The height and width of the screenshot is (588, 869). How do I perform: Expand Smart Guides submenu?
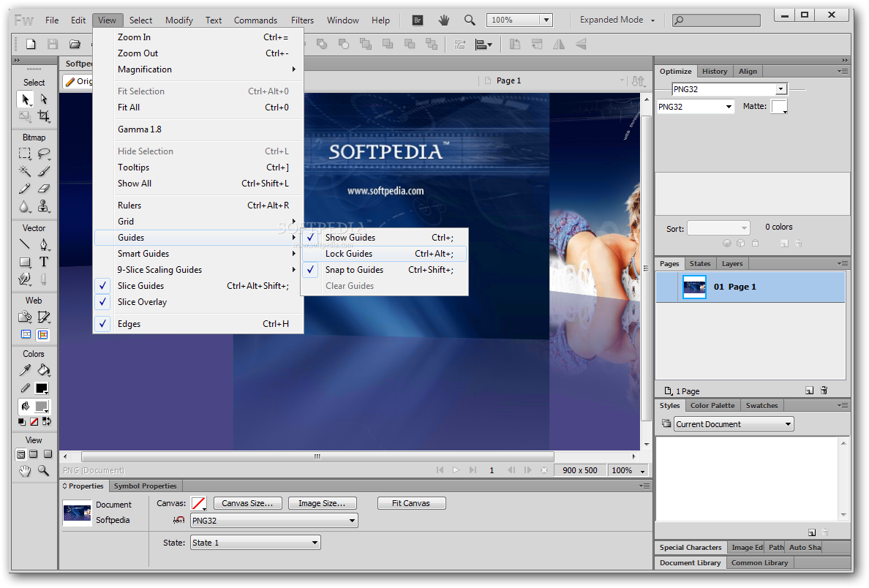199,254
